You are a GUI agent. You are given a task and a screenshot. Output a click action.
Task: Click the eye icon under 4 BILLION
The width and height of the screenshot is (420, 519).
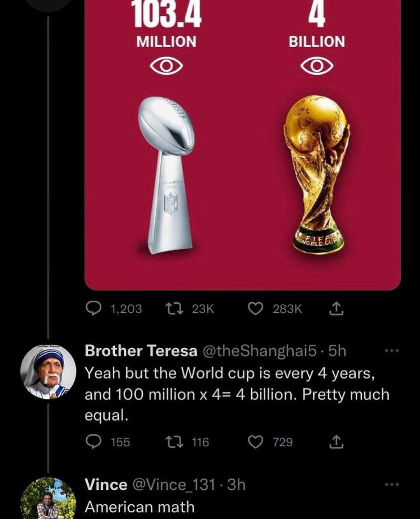317,67
